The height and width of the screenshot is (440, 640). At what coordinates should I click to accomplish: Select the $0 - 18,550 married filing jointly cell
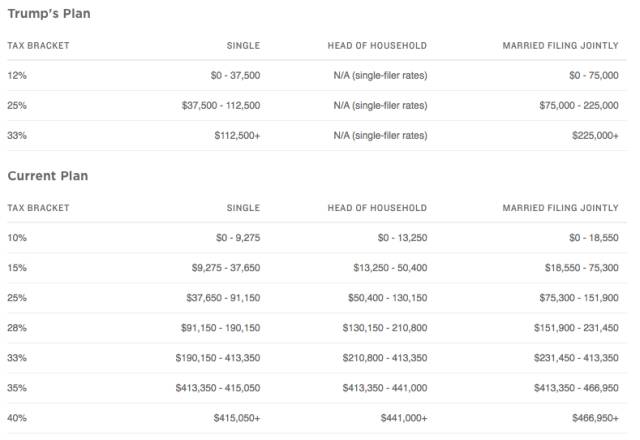(590, 238)
